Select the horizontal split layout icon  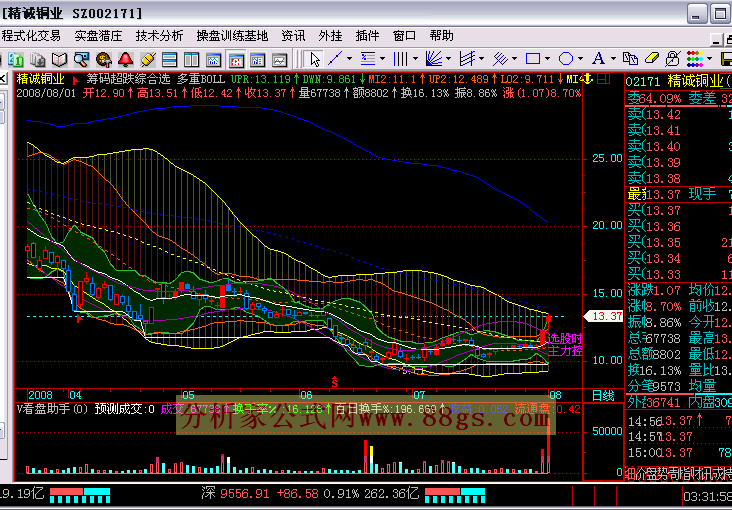coord(169,59)
